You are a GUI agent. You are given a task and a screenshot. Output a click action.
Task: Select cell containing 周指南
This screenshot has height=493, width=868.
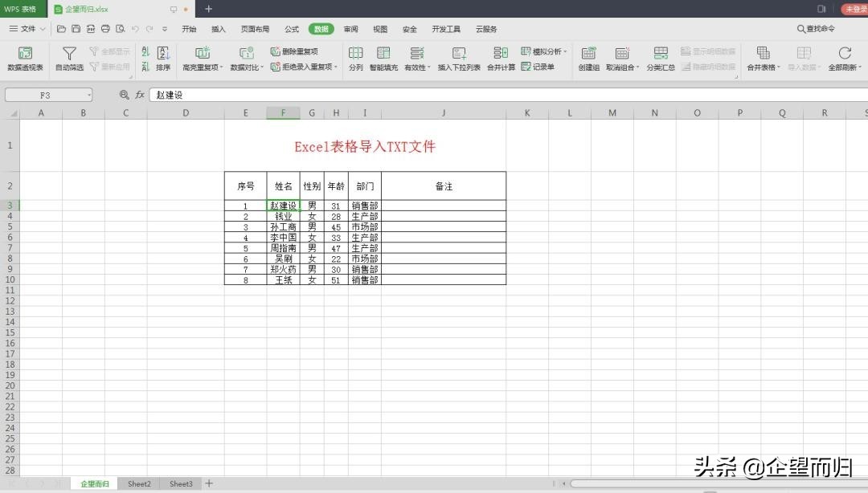(283, 248)
